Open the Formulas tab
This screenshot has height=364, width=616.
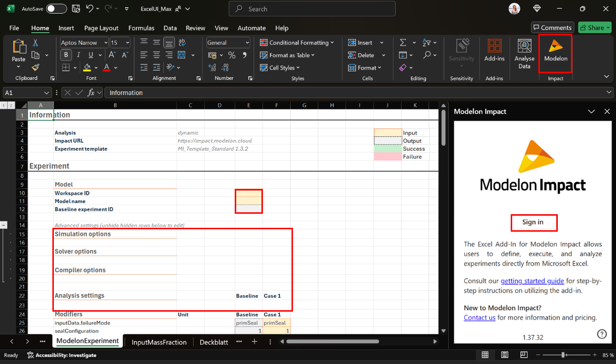pyautogui.click(x=142, y=28)
